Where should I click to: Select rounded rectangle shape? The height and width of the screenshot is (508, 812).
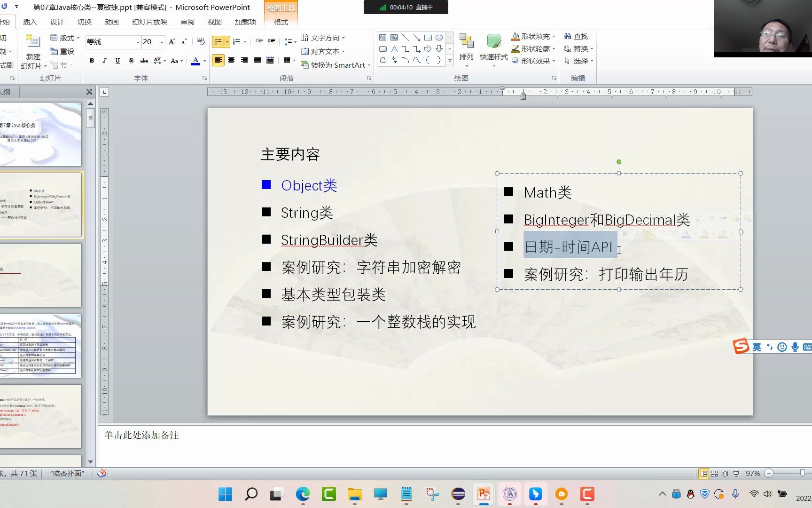point(383,49)
